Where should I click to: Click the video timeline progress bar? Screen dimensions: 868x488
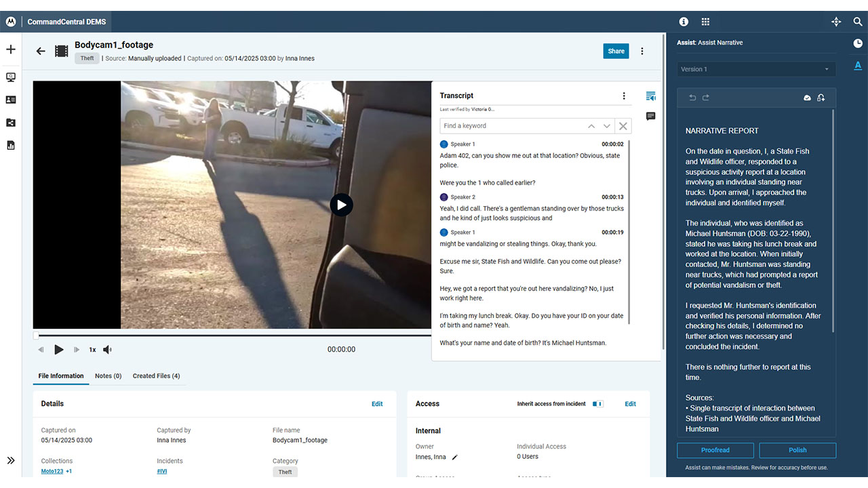point(231,335)
